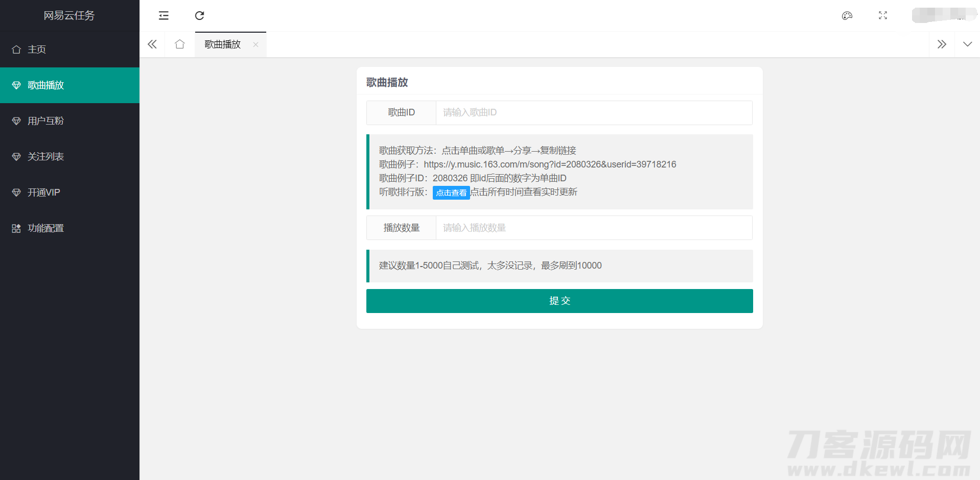This screenshot has width=980, height=480.
Task: Select 歌曲播放 in the sidebar
Action: click(46, 85)
